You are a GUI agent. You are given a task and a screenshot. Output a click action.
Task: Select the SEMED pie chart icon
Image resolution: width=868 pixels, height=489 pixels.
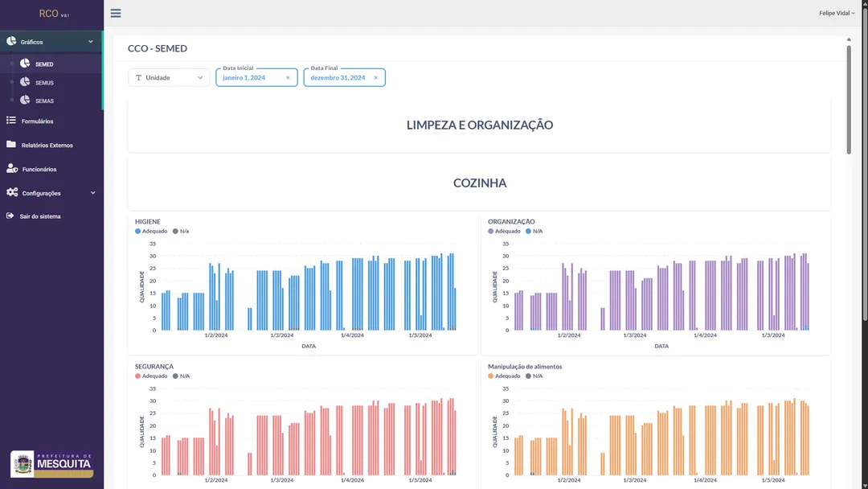point(25,64)
